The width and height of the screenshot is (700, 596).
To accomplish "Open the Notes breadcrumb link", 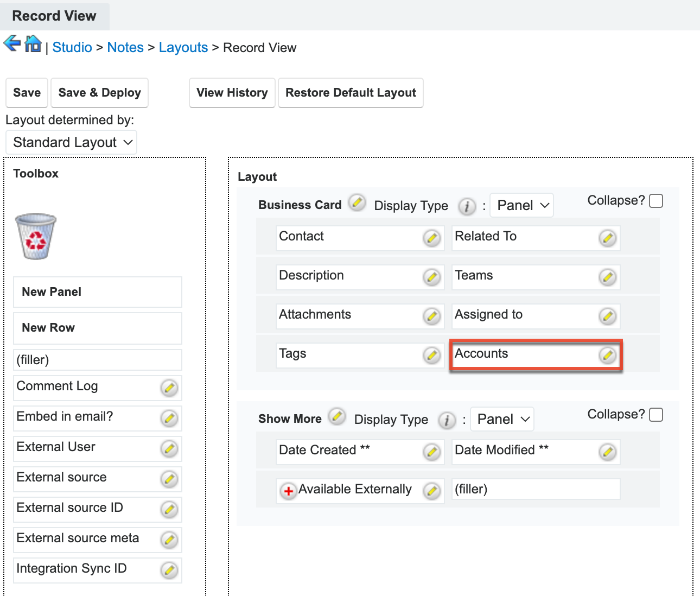I will (x=125, y=47).
